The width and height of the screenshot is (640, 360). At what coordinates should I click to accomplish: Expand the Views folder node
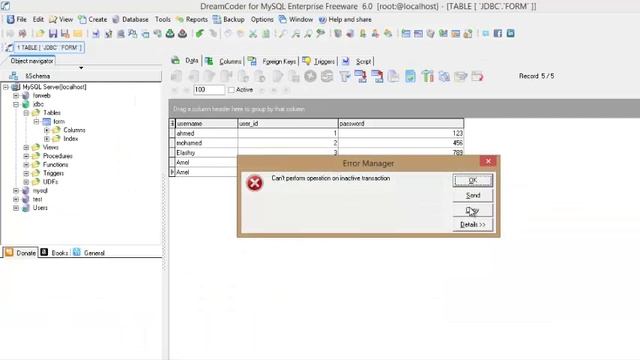point(26,147)
